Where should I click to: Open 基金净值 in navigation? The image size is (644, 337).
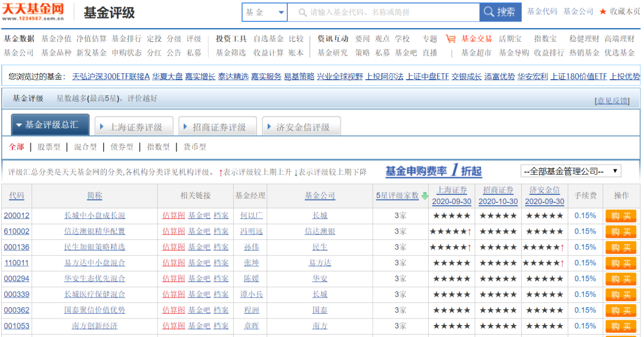(56, 39)
